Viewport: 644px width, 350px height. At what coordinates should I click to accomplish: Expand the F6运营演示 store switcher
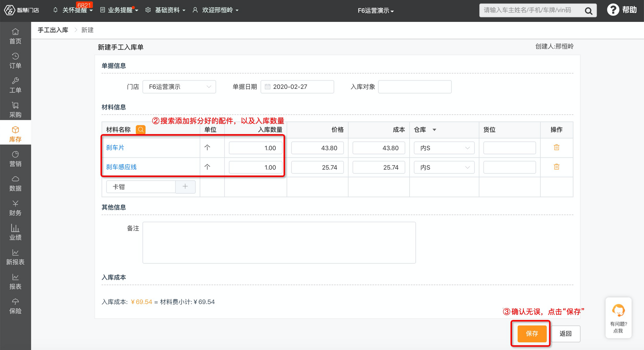(376, 11)
